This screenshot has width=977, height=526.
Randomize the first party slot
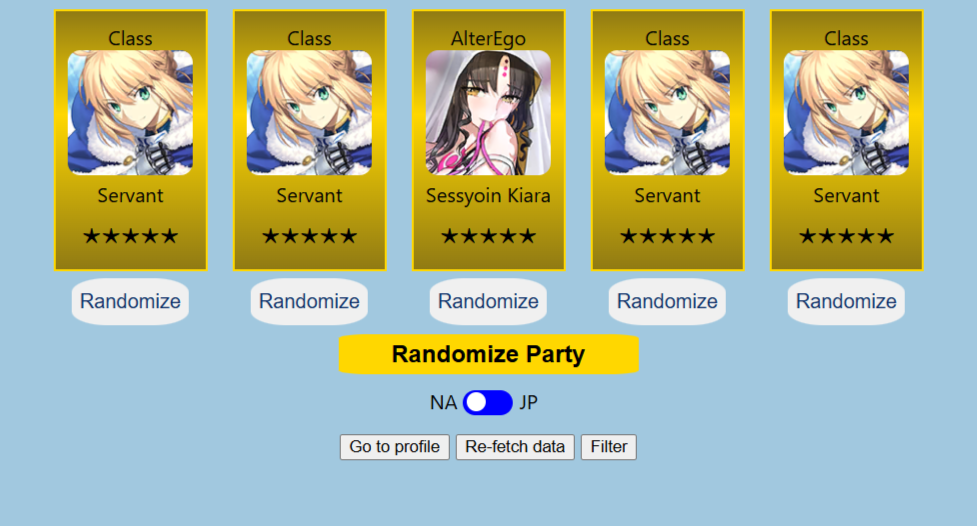[x=130, y=302]
